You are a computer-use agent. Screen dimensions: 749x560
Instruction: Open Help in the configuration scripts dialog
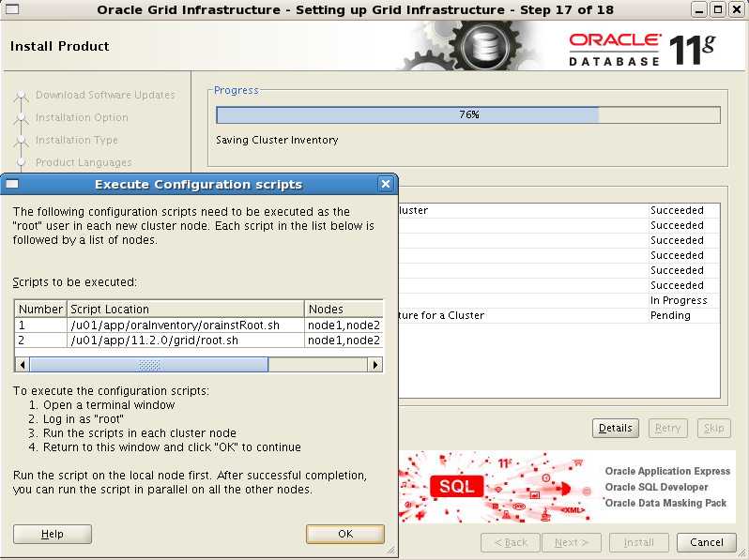(x=52, y=534)
